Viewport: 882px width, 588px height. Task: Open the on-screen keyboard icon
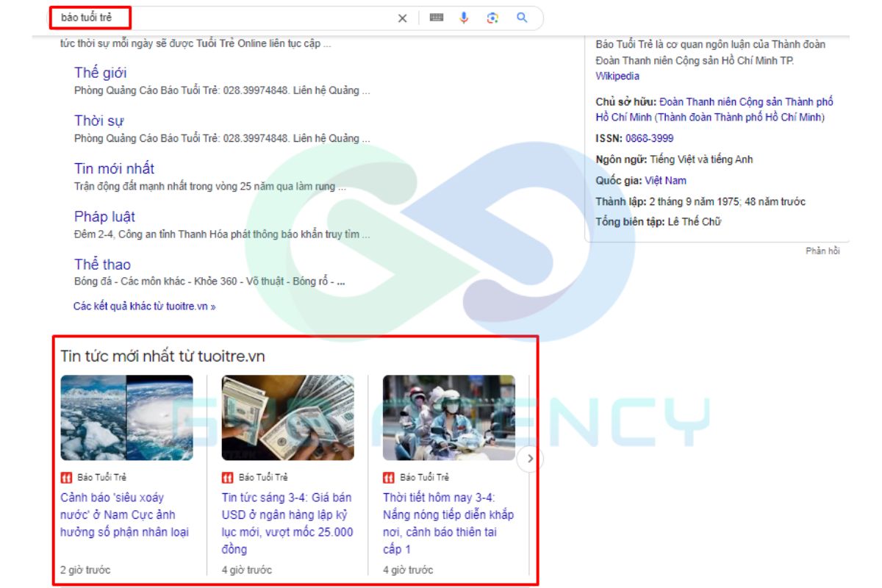click(x=437, y=18)
